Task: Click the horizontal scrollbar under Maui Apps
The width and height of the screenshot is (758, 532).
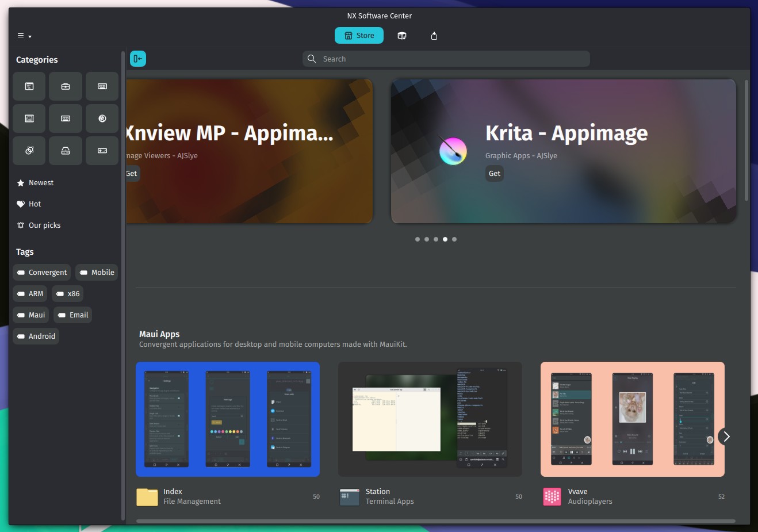Action: click(x=436, y=521)
